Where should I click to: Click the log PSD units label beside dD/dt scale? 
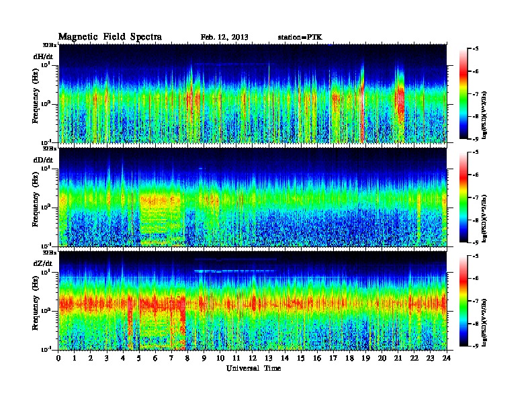coord(485,218)
